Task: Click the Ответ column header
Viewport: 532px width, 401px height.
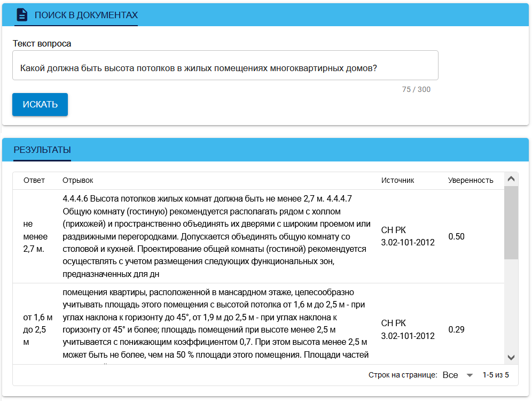Action: (34, 180)
